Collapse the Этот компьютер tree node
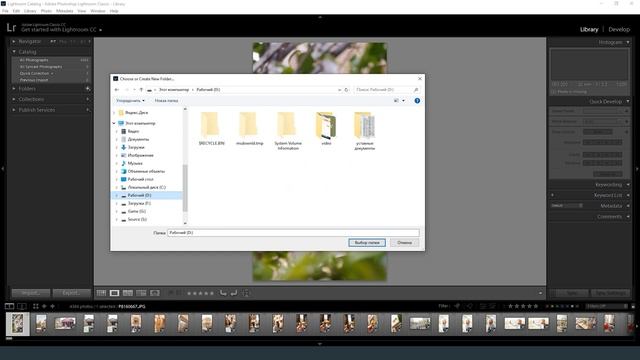 click(x=114, y=123)
